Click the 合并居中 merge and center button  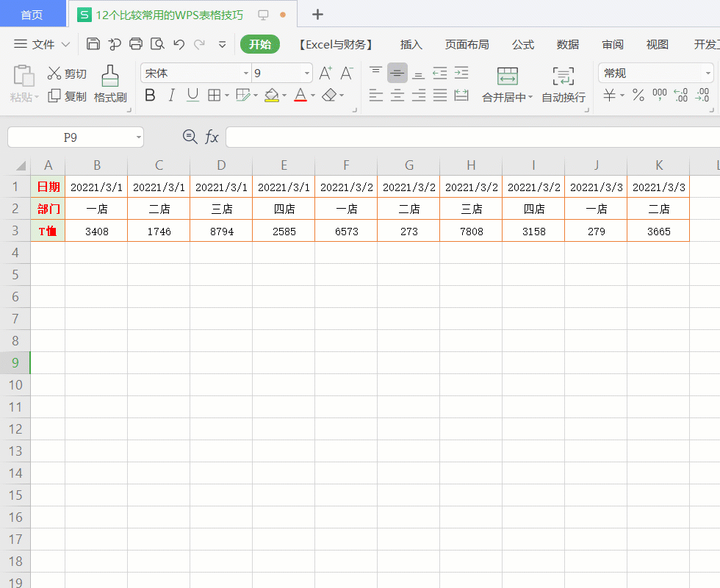(507, 84)
